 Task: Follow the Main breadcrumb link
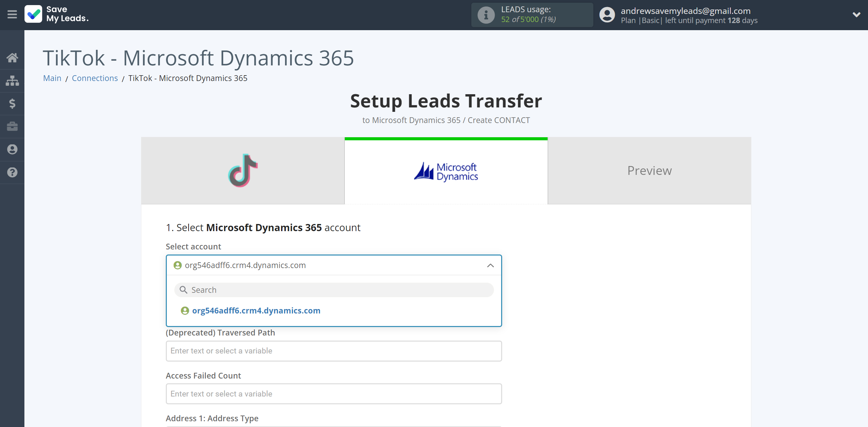52,78
